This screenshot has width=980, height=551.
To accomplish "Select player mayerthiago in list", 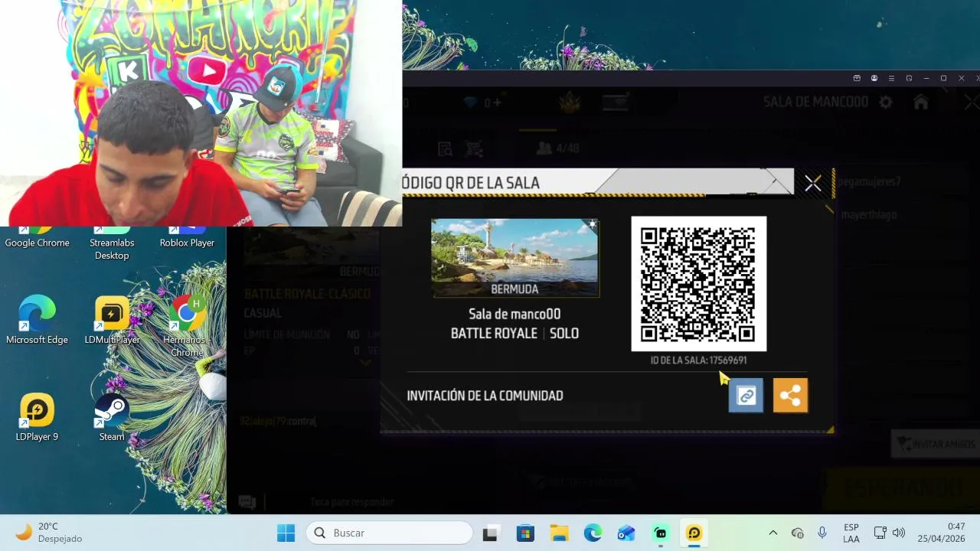I will [868, 215].
